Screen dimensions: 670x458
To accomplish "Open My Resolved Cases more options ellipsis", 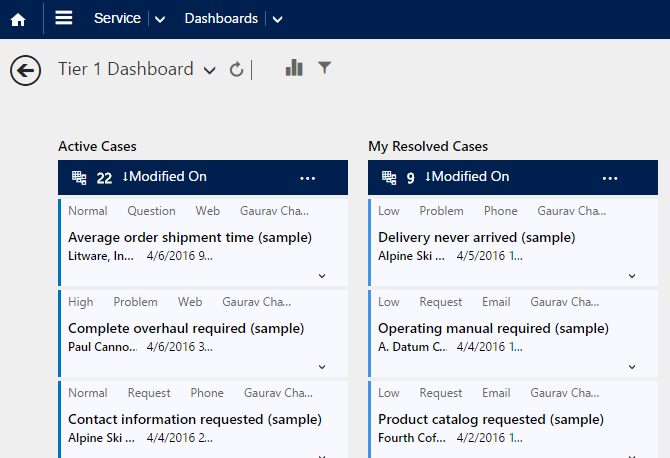I will [x=610, y=178].
